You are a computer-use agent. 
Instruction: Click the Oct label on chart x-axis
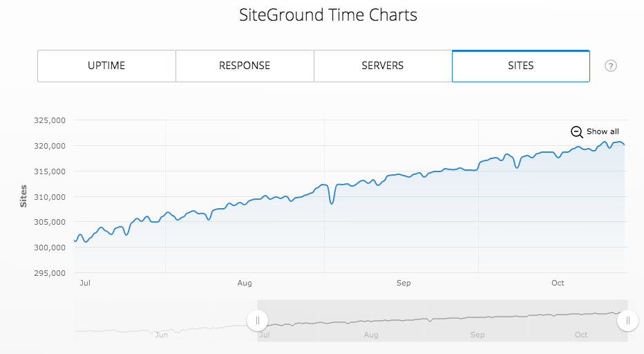pyautogui.click(x=558, y=283)
